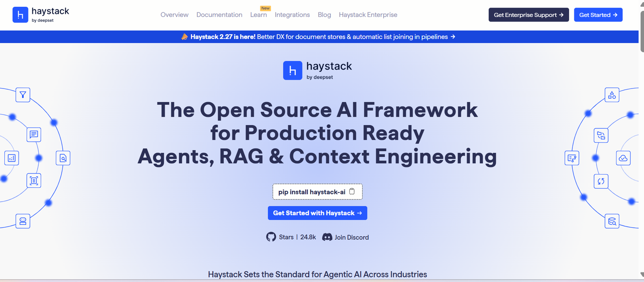This screenshot has width=644, height=282.
Task: Open the Learn menu item
Action: pos(258,15)
